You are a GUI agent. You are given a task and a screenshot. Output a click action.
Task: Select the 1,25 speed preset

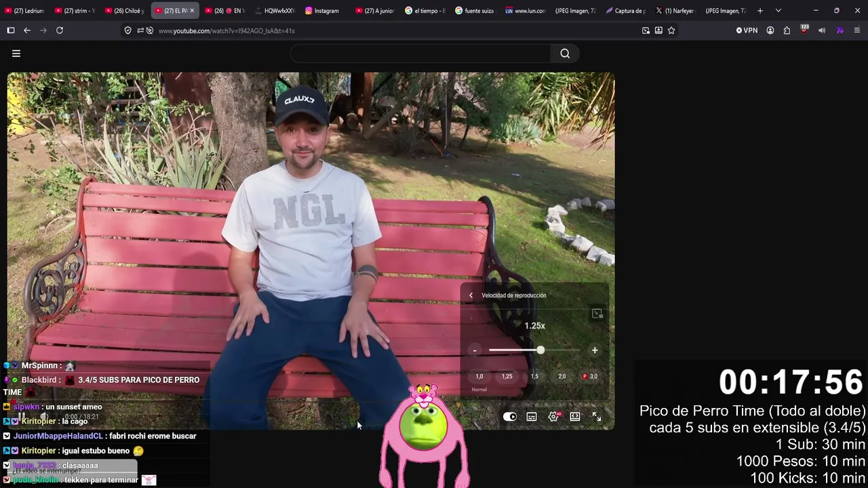(x=507, y=376)
